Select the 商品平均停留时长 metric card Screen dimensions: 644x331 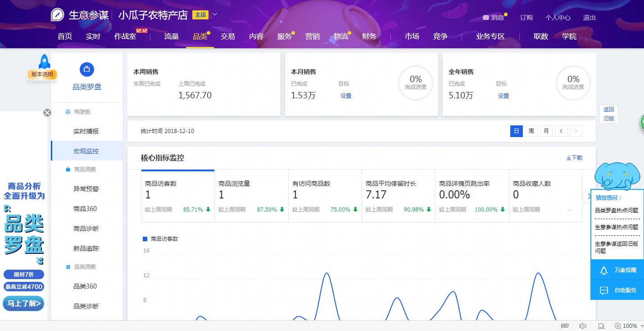pos(399,196)
